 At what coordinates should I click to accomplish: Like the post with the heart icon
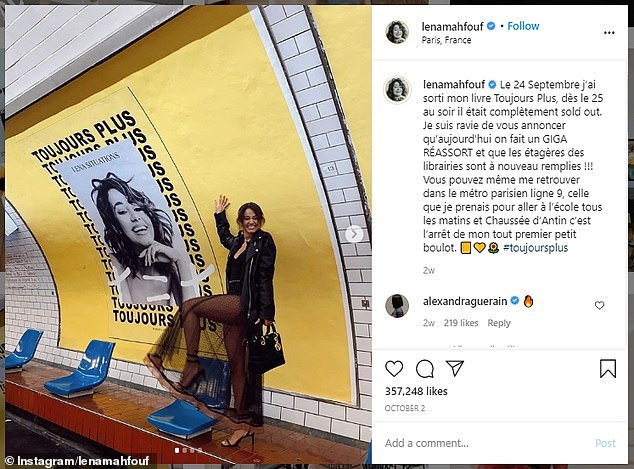coord(394,369)
